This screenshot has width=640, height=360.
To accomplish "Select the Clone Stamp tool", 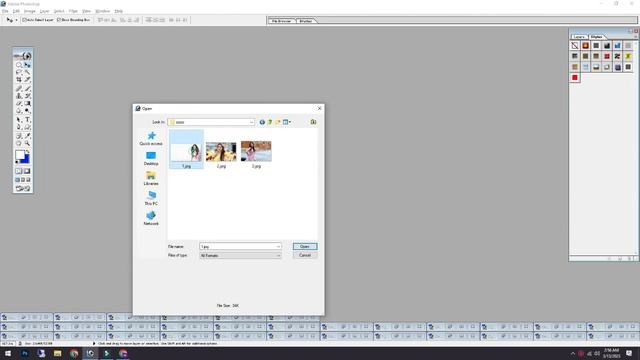I will click(19, 96).
